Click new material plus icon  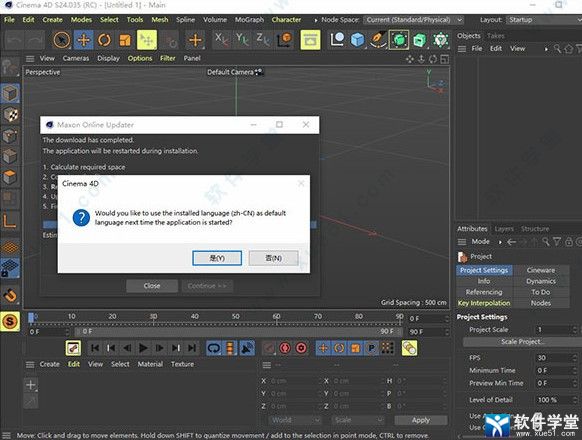tap(31, 385)
